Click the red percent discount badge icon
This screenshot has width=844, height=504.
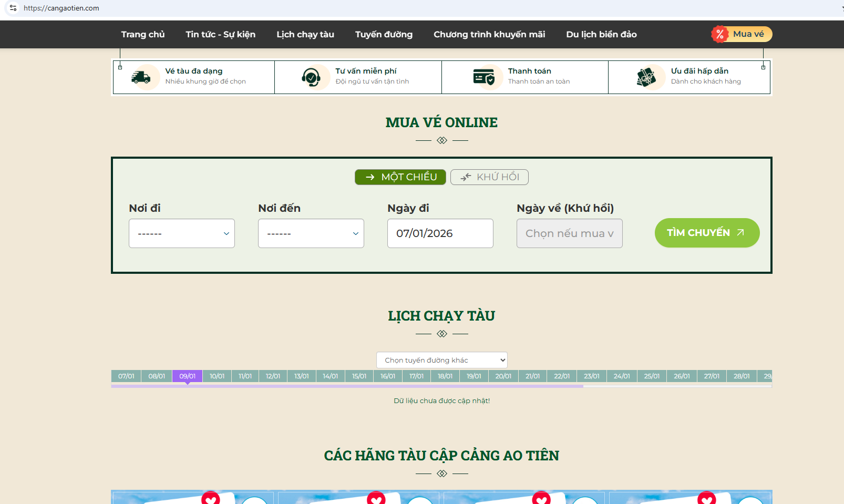[719, 34]
